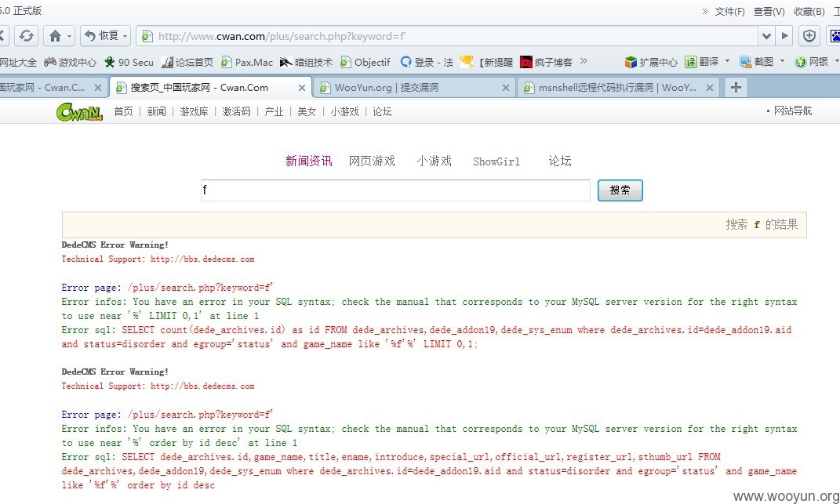Click the Cwan site logo
This screenshot has height=504, width=840.
point(79,111)
